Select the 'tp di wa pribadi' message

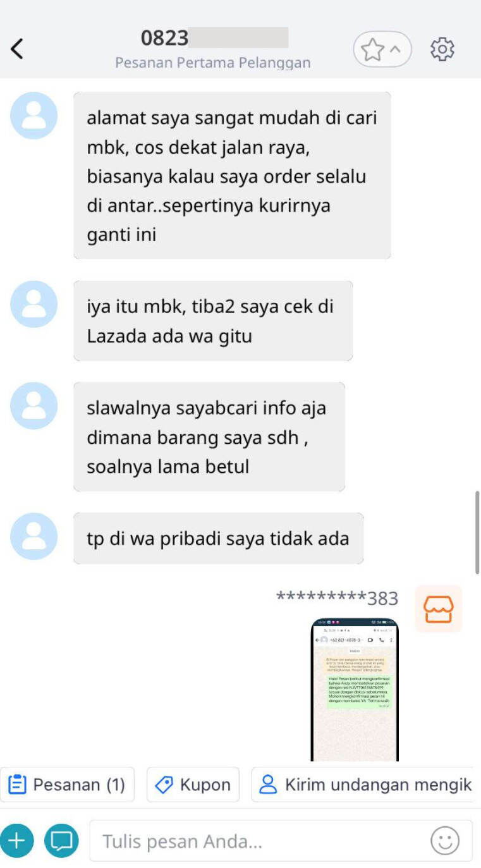(218, 539)
